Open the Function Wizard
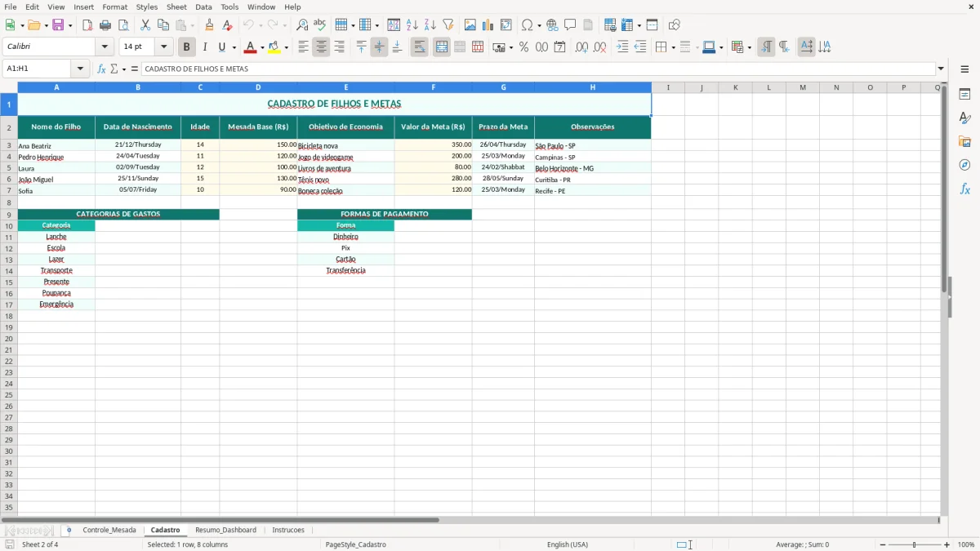 (101, 69)
